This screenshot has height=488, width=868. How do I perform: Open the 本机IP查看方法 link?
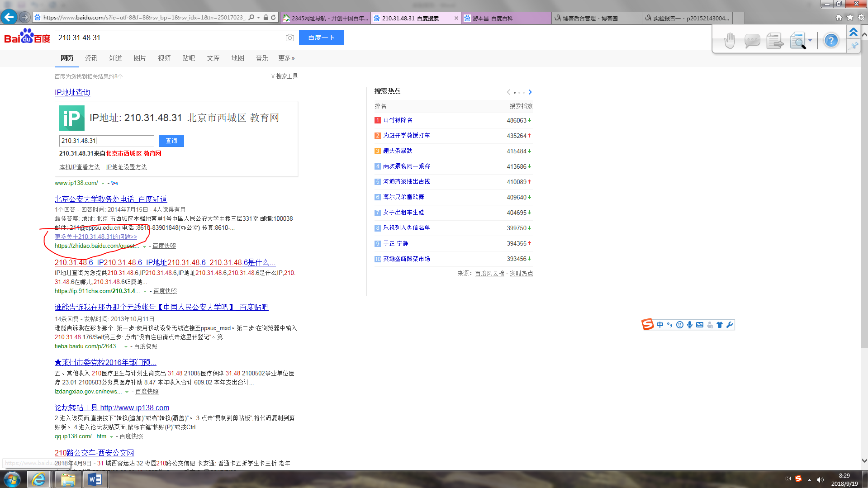coord(80,167)
